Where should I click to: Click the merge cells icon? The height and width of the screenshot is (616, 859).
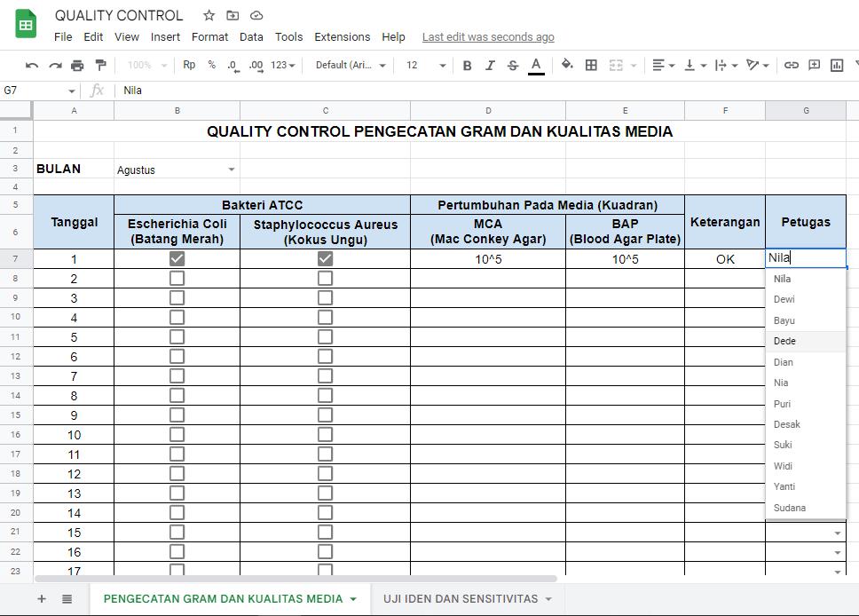pos(616,65)
